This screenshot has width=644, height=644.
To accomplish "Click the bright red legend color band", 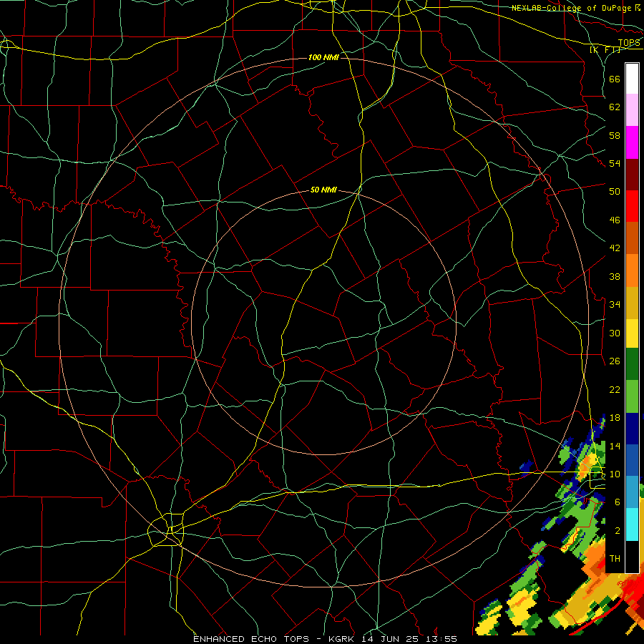I will pos(632,206).
